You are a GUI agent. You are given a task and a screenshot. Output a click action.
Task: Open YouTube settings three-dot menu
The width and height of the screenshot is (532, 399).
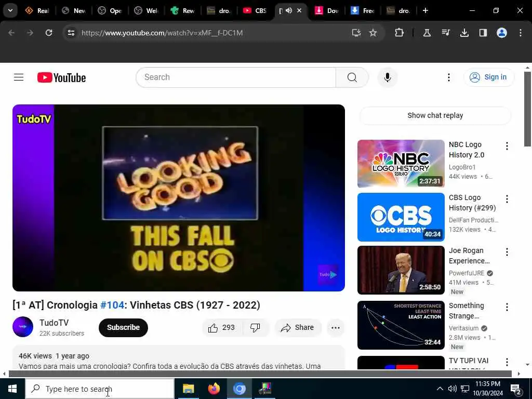point(448,77)
